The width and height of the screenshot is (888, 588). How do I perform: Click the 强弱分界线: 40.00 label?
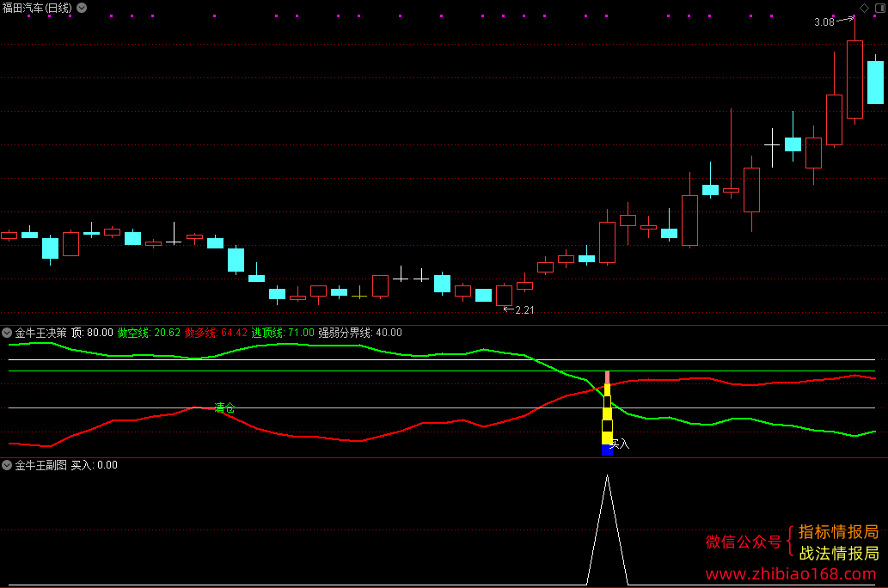click(360, 333)
